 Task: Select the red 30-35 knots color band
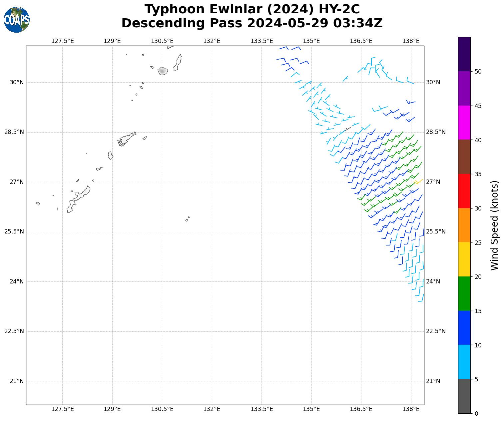coord(464,191)
